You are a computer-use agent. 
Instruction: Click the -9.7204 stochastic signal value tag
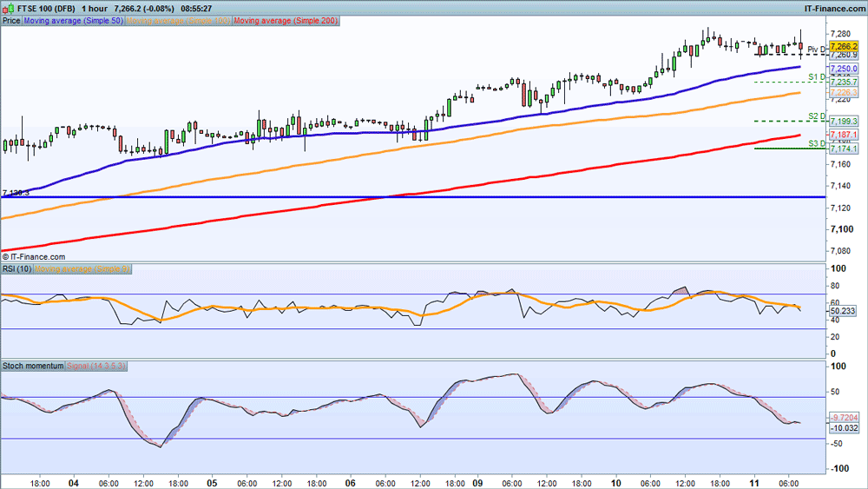click(x=844, y=418)
